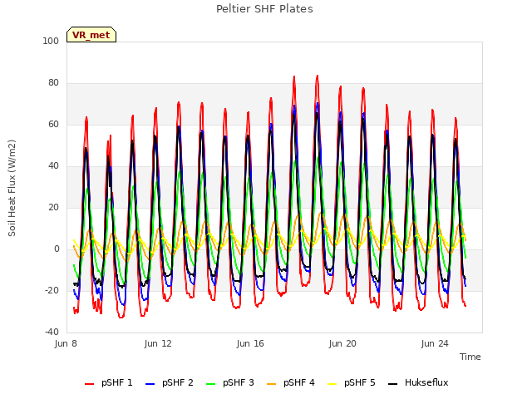Viewport: 532px width, 399px height.
Task: Click the Jun 20 x-axis label
Action: coord(342,343)
